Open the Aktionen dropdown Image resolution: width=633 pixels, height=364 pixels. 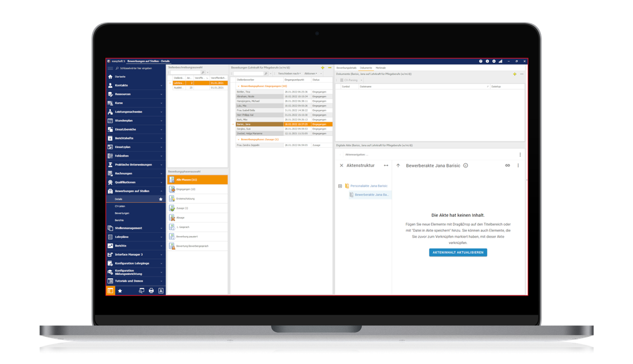click(311, 74)
